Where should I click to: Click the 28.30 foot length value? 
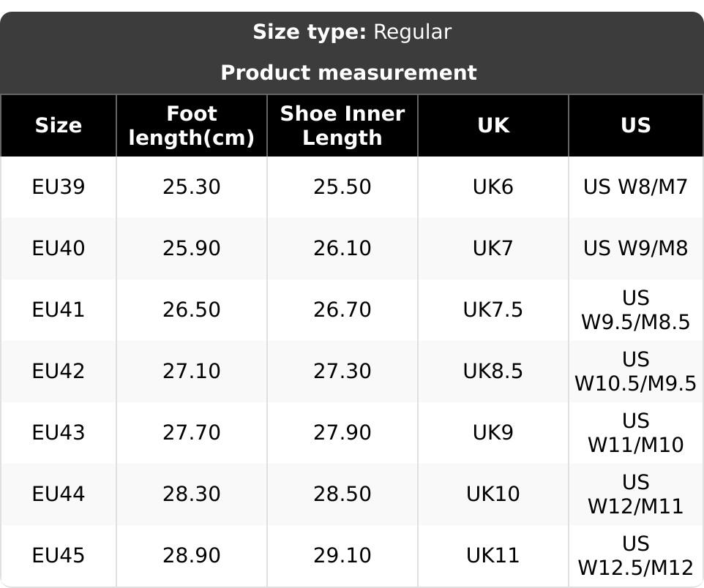click(192, 494)
